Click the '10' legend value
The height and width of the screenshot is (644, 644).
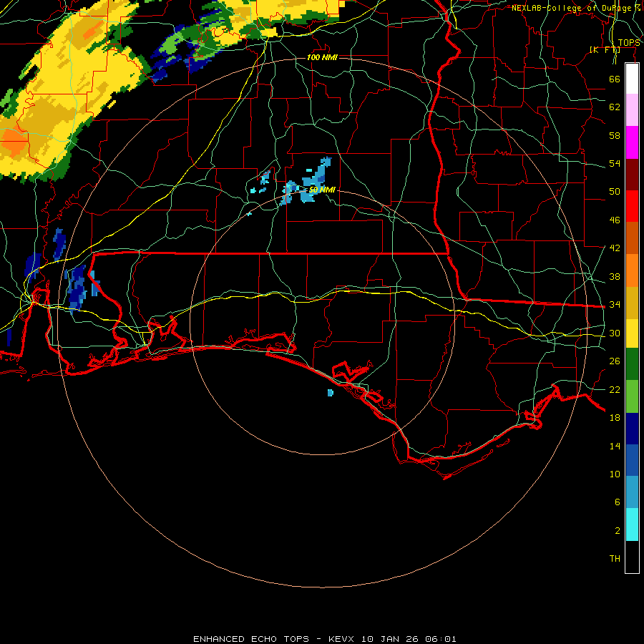point(615,474)
